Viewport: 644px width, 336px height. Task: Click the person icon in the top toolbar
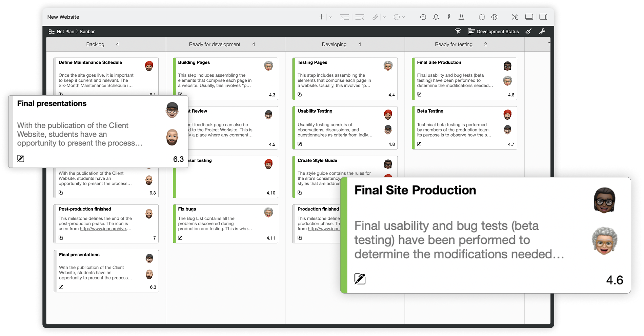461,17
